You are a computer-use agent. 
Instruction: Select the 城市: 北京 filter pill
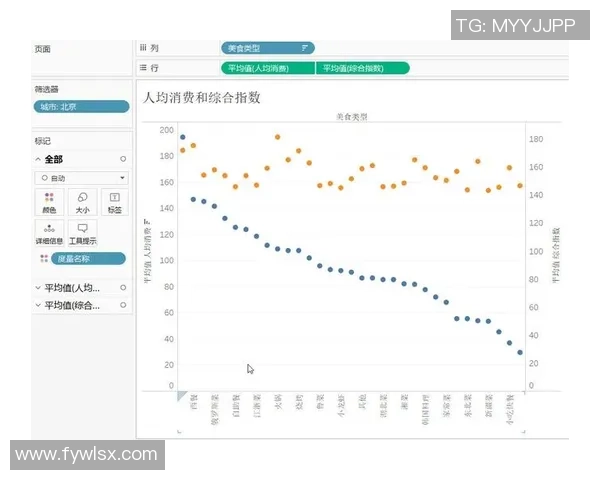(x=82, y=106)
